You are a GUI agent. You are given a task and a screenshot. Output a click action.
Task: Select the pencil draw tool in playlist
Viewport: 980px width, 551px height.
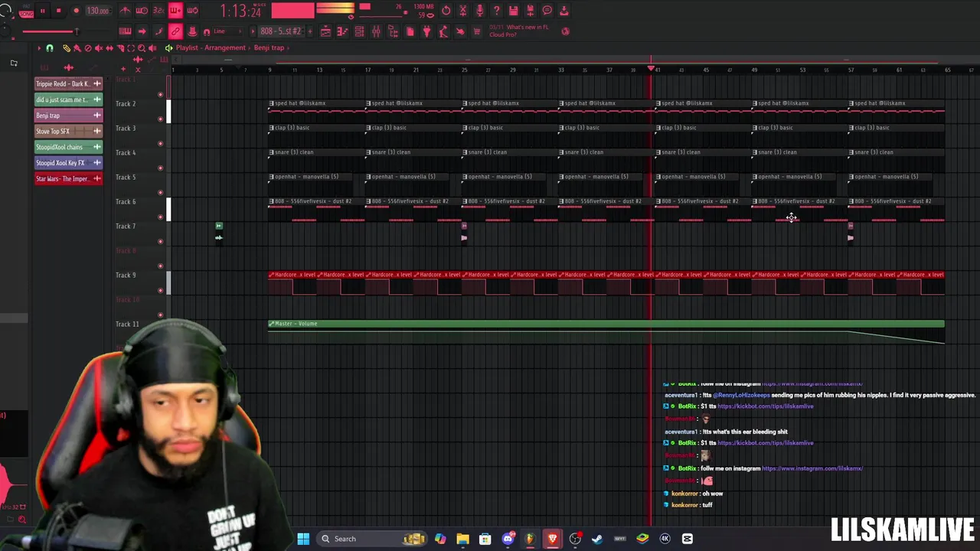click(x=66, y=48)
